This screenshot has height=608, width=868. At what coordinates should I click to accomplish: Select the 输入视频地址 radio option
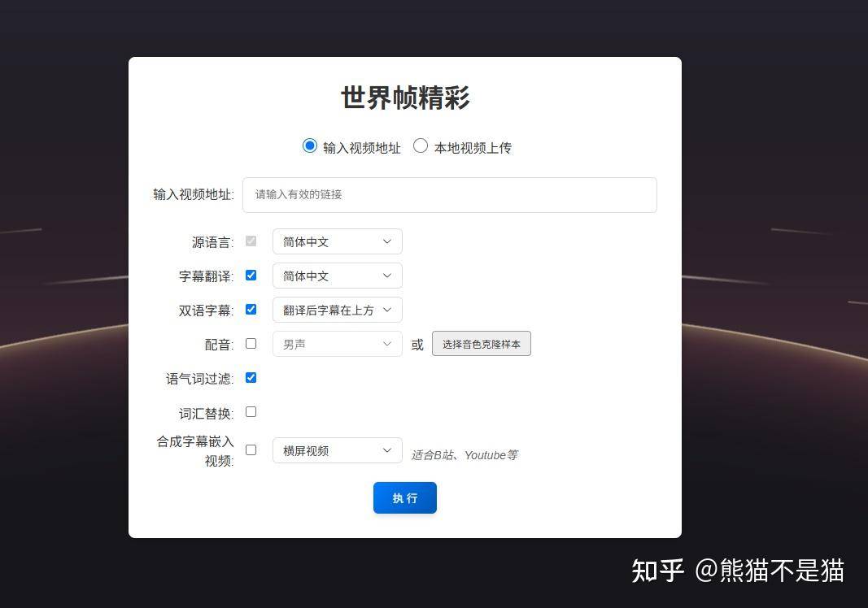(x=309, y=146)
